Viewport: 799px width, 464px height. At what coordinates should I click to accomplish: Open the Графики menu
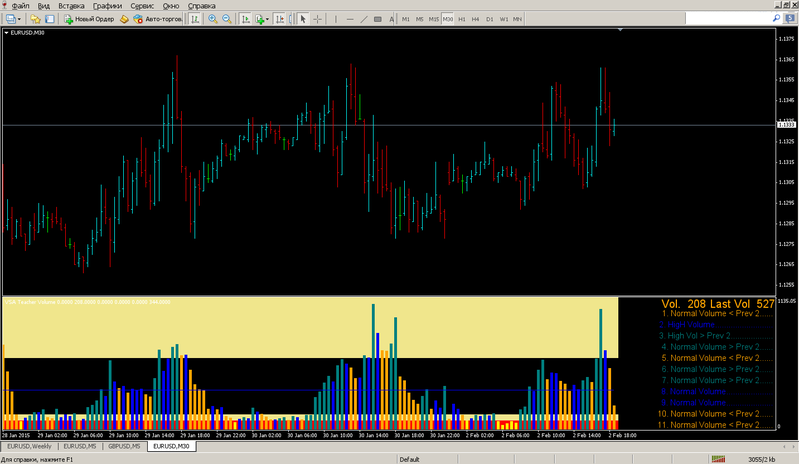pyautogui.click(x=107, y=6)
